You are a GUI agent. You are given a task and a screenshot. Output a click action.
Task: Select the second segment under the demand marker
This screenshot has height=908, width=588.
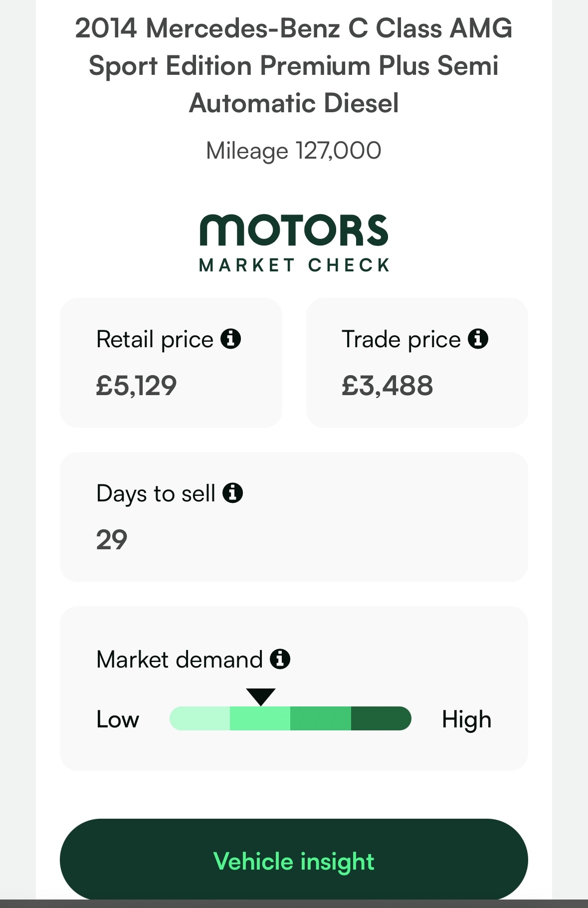pyautogui.click(x=260, y=718)
